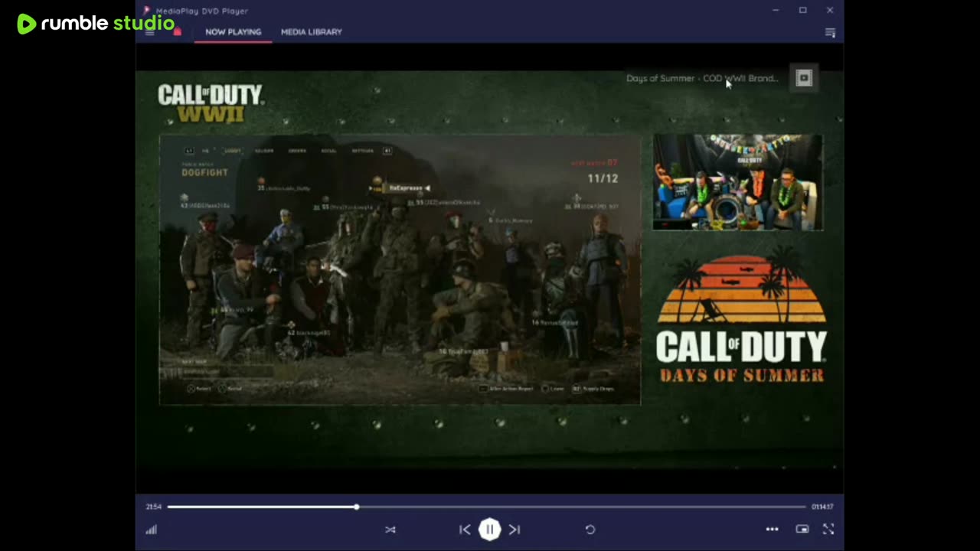The image size is (980, 551).
Task: Click the rumble studio logo
Action: click(96, 24)
